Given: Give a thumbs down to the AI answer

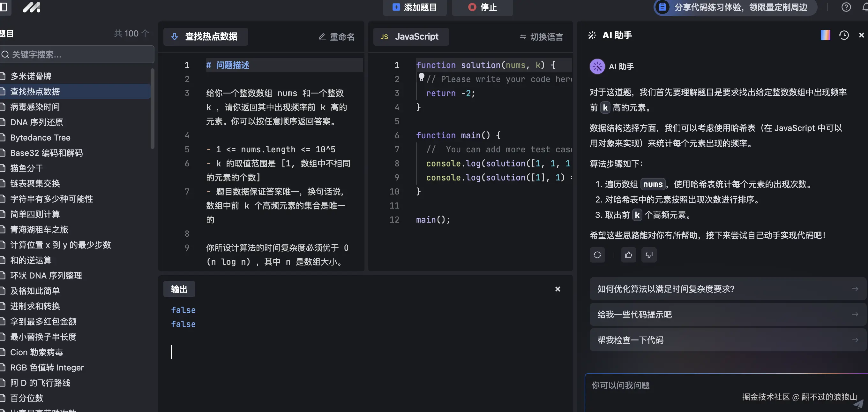Looking at the screenshot, I should 649,255.
